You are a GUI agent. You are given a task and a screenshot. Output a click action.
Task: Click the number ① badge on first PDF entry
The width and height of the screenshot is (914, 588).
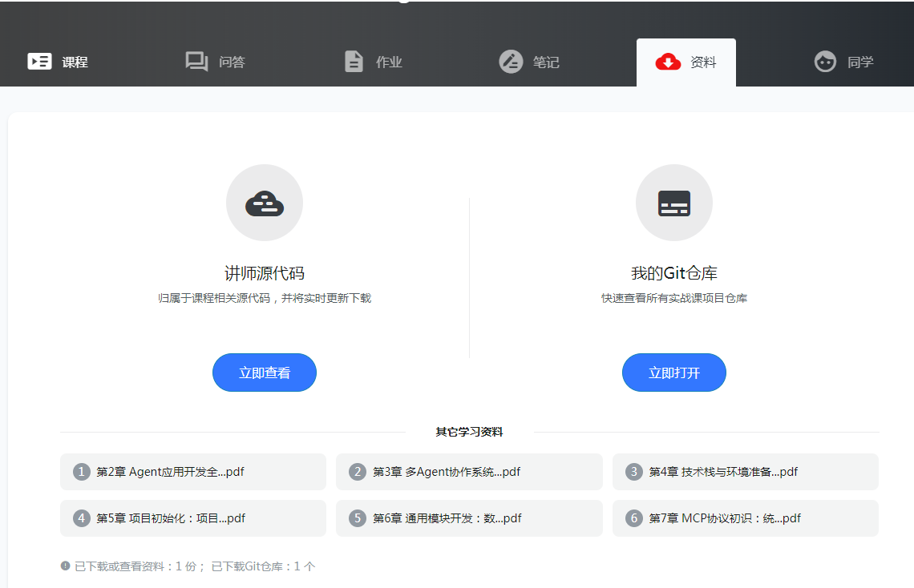80,472
